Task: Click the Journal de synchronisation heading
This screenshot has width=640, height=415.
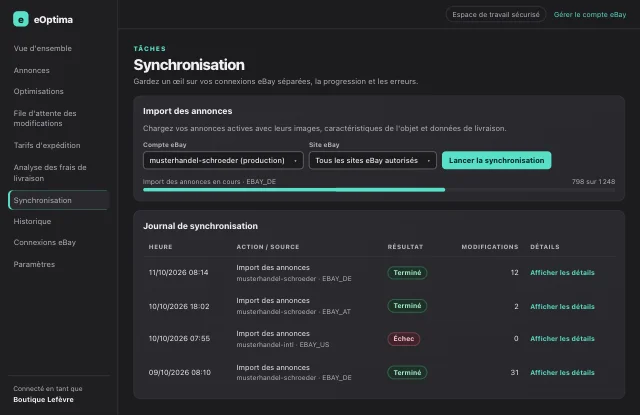Action: click(200, 226)
